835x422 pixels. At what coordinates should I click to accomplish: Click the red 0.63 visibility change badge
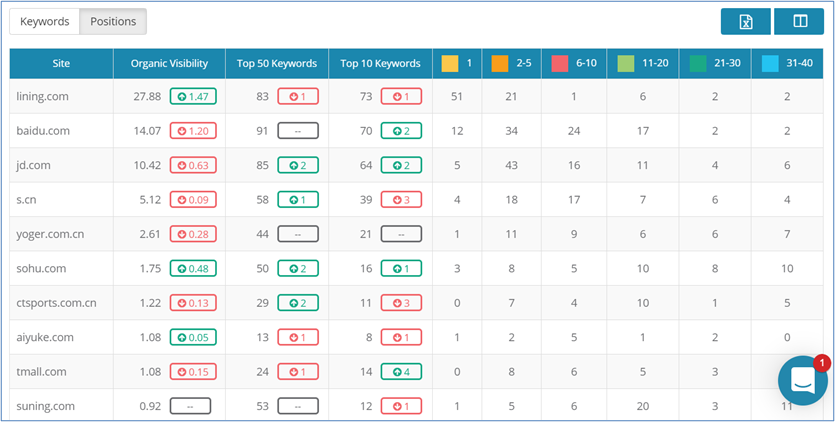193,165
